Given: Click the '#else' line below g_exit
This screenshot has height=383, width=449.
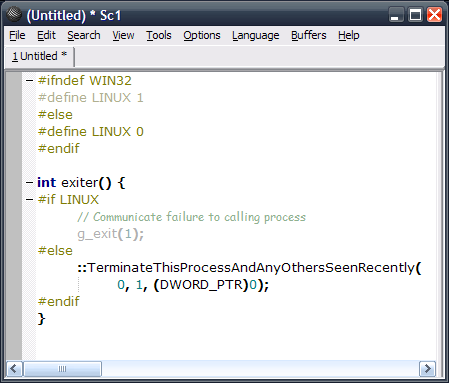Looking at the screenshot, I should point(55,251).
